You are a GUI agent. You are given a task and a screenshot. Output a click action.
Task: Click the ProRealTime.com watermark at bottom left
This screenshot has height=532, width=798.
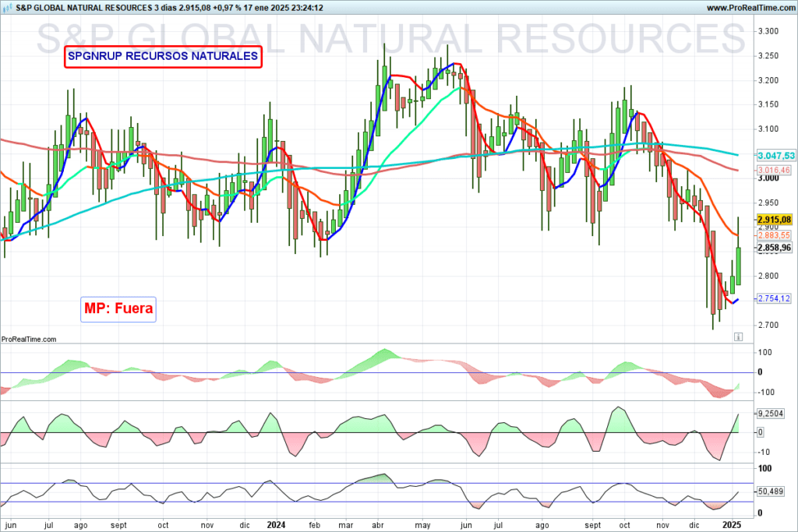(x=30, y=339)
